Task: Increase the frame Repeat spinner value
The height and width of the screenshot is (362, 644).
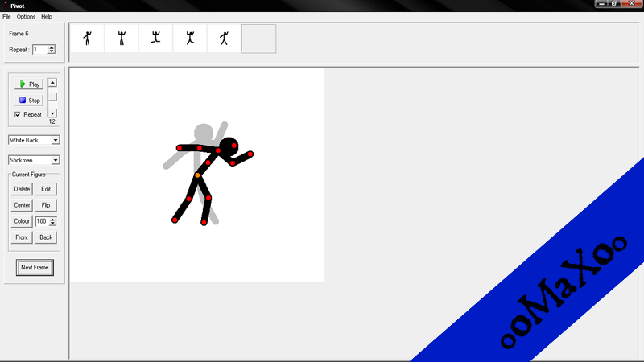Action: click(52, 47)
